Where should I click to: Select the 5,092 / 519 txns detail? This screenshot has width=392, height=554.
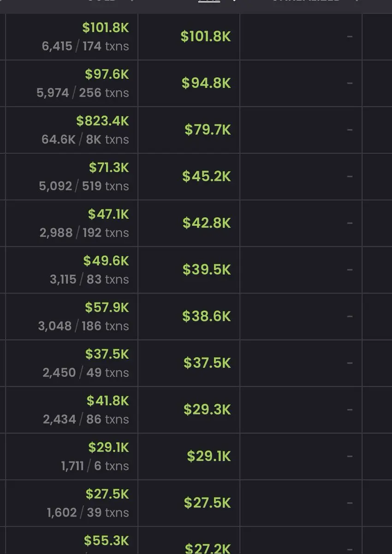(x=84, y=186)
